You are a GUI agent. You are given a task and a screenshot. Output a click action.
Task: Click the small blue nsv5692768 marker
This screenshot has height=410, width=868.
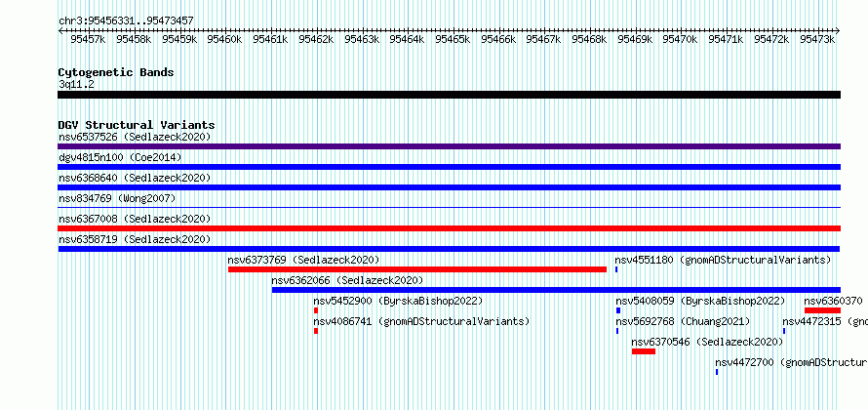(x=617, y=331)
